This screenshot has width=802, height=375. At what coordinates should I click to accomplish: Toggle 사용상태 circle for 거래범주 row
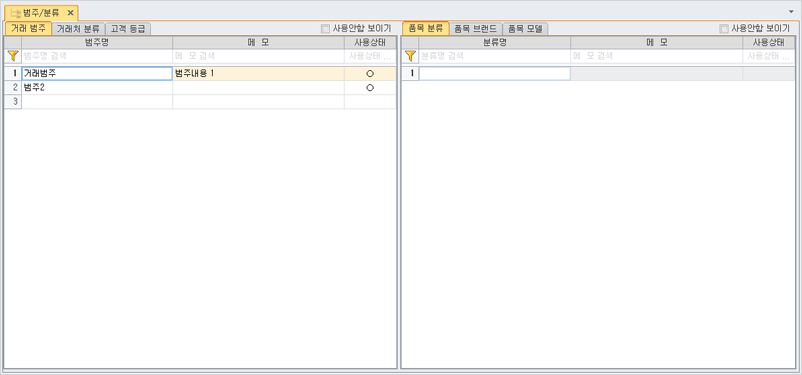pos(370,74)
